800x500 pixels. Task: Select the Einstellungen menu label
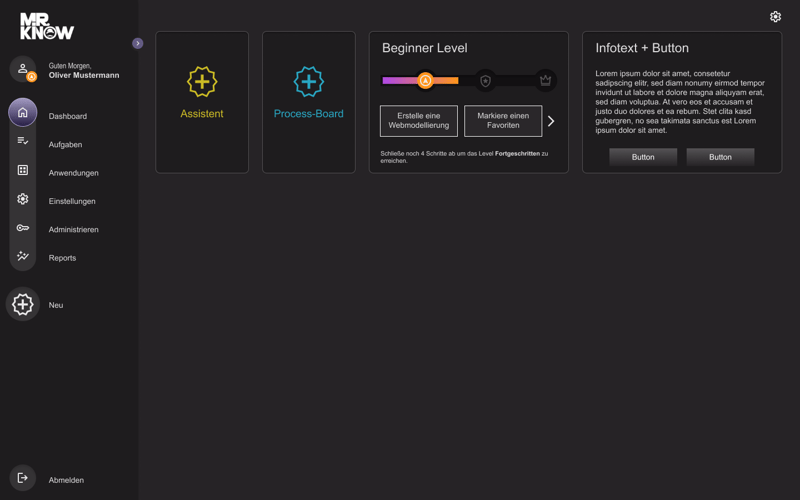tap(72, 202)
